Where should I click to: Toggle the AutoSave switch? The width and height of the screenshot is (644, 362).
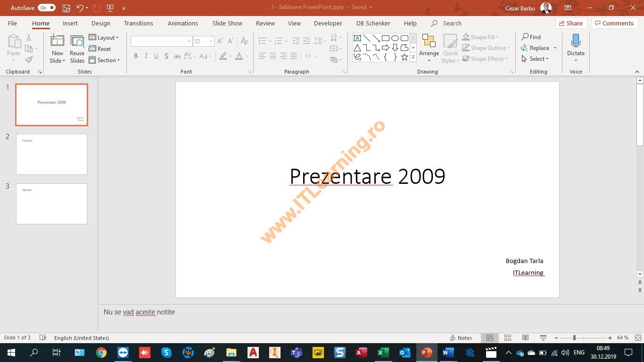pos(47,8)
